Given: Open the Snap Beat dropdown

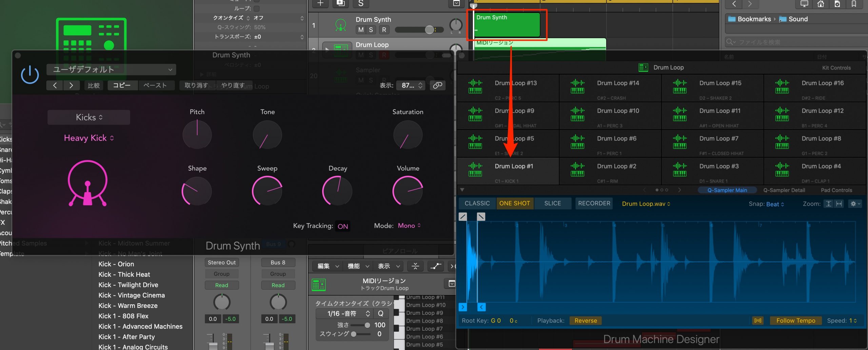Looking at the screenshot, I should [775, 204].
